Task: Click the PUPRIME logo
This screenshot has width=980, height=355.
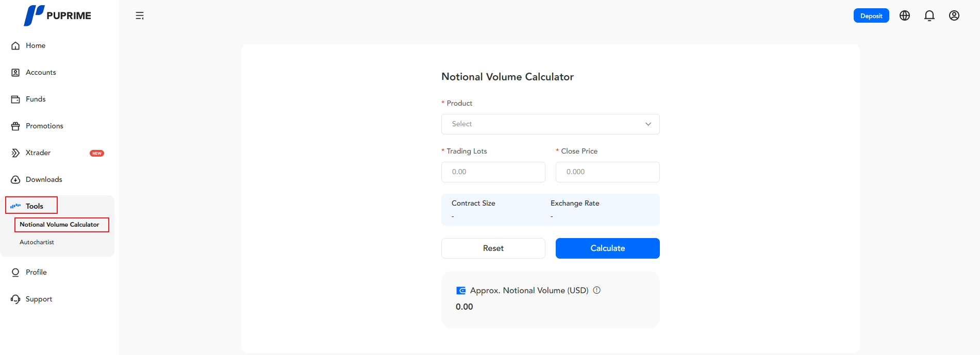Action: point(57,15)
